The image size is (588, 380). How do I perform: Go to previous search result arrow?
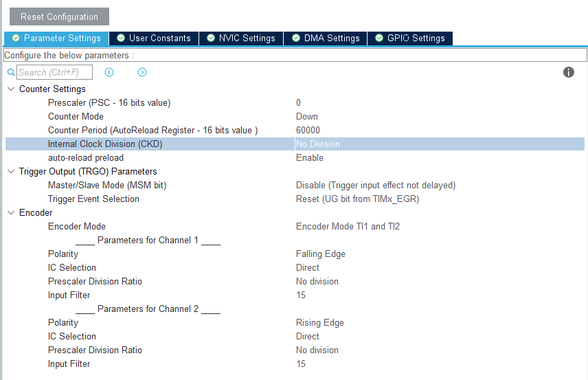coord(109,72)
